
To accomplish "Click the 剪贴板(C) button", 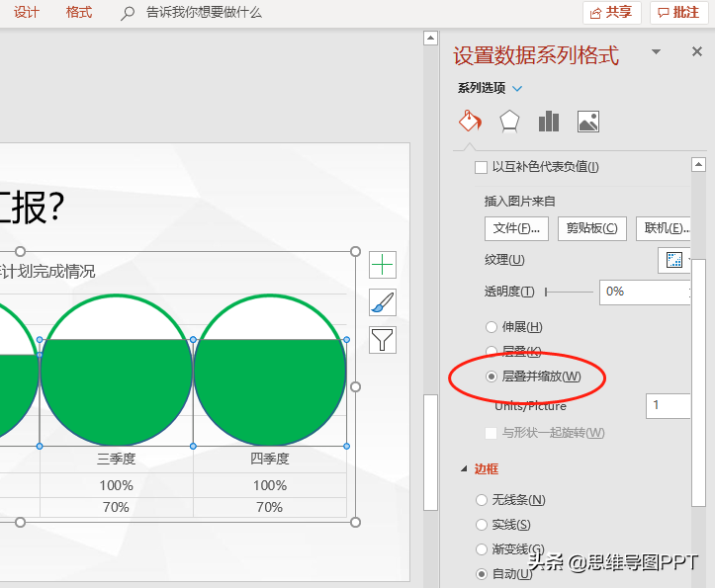I will coord(592,228).
